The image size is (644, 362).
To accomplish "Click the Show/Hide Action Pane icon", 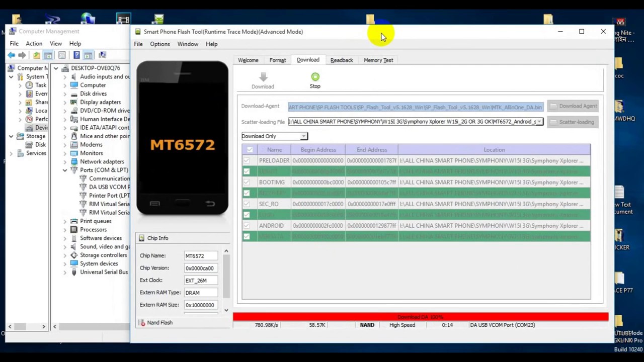I will 88,55.
